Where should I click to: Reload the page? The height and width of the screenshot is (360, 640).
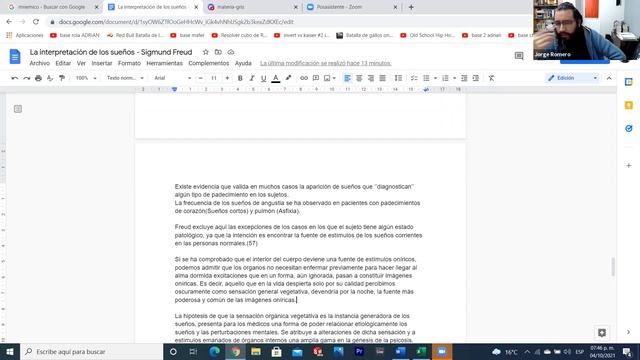[36, 22]
